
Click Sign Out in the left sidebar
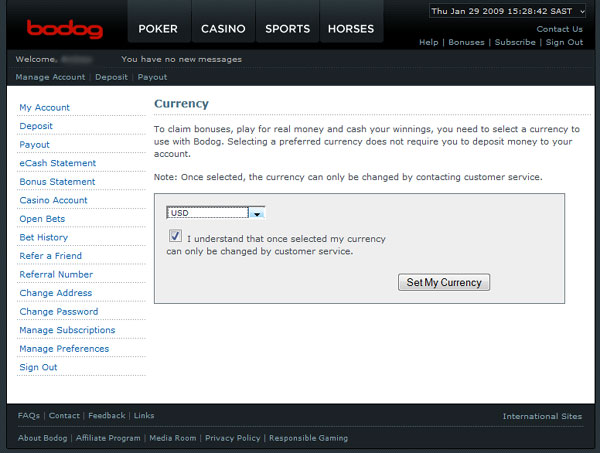point(38,367)
